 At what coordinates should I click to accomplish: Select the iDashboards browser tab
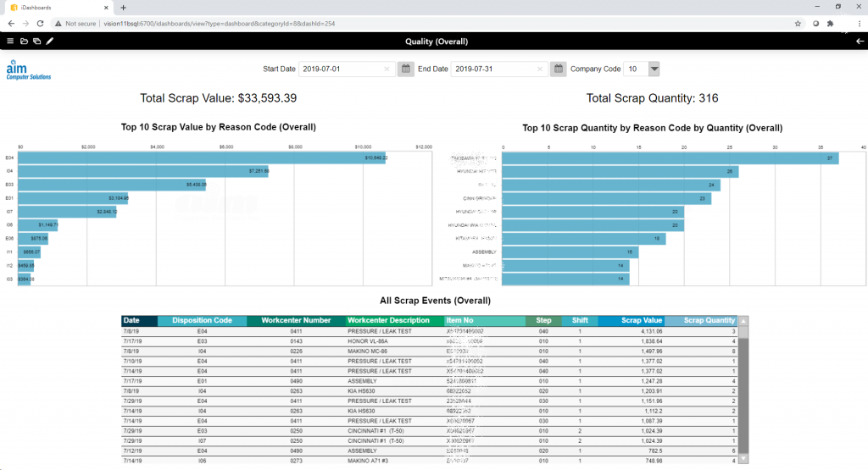(58, 8)
